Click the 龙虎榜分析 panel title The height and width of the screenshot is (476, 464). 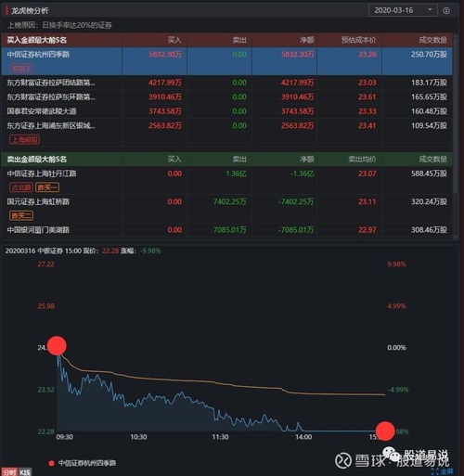click(x=30, y=11)
